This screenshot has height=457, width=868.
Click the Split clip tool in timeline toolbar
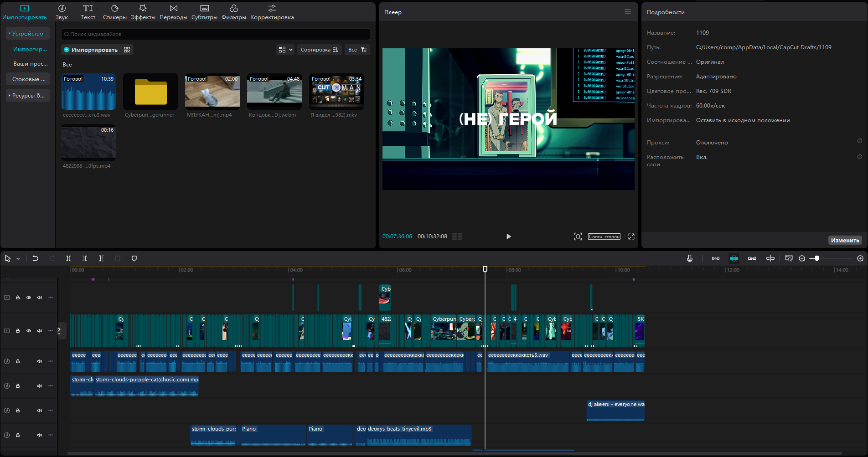point(68,258)
